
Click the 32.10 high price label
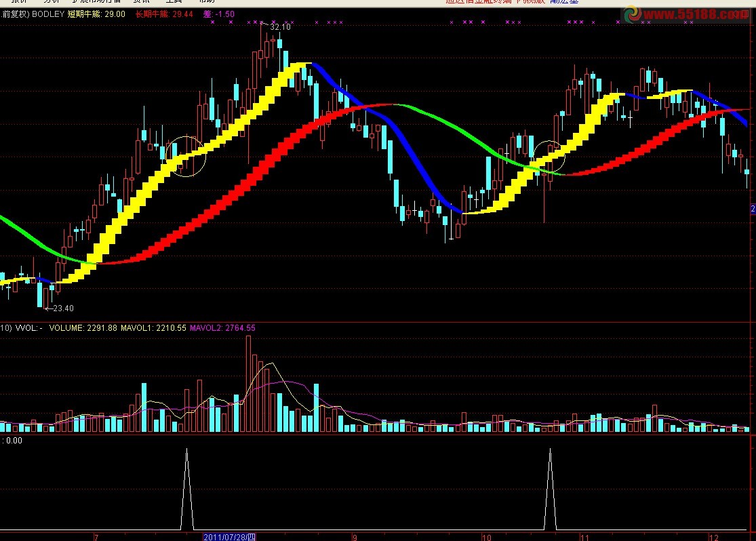280,27
